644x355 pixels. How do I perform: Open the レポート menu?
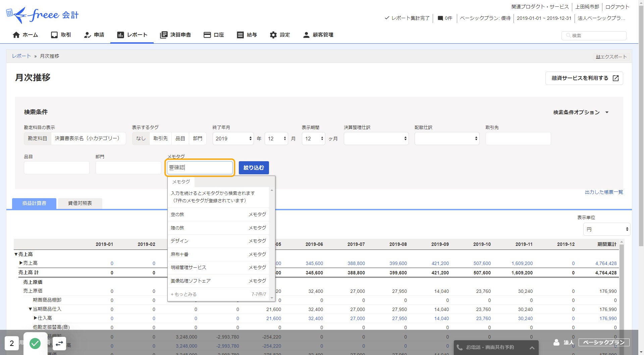point(132,35)
